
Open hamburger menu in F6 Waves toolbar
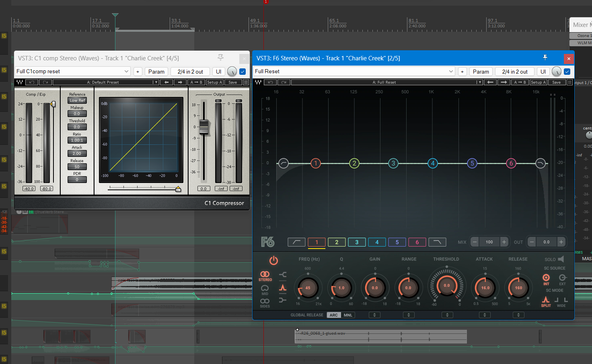(569, 82)
